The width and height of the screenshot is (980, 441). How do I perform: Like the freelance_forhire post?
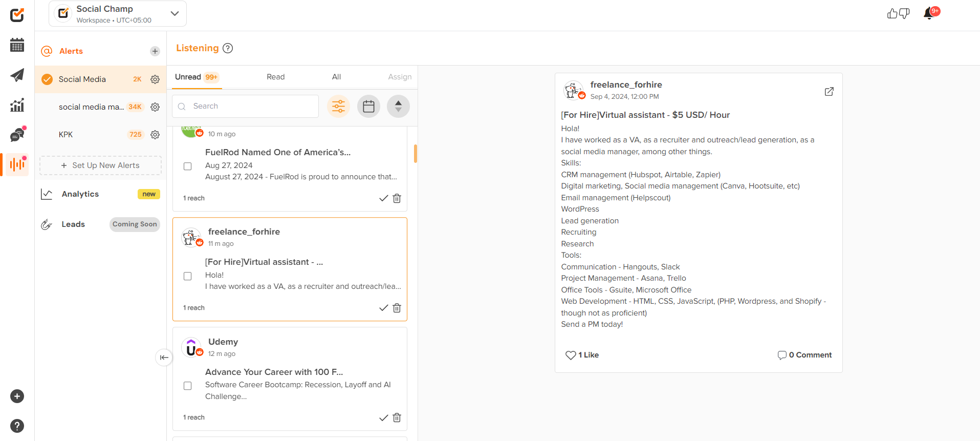tap(571, 355)
